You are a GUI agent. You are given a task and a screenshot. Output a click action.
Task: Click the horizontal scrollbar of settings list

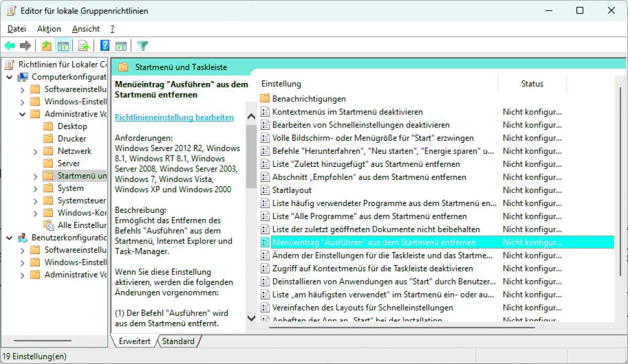pyautogui.click(x=402, y=328)
